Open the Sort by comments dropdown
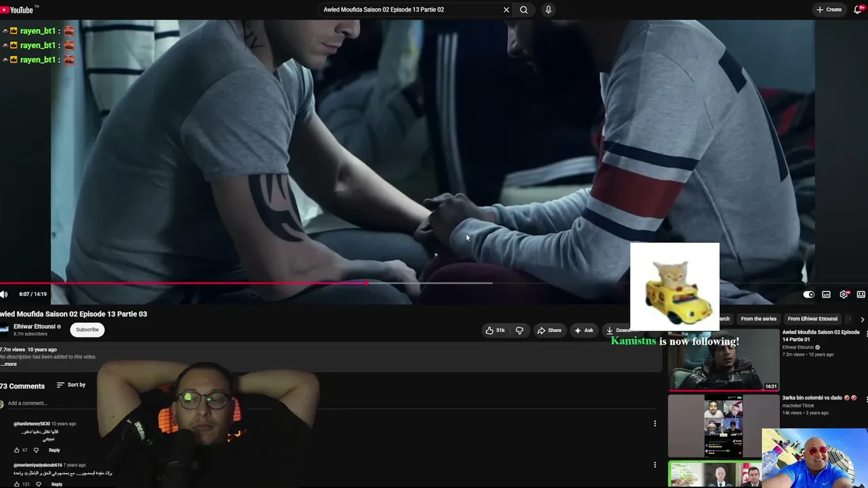This screenshot has height=488, width=868. [71, 385]
